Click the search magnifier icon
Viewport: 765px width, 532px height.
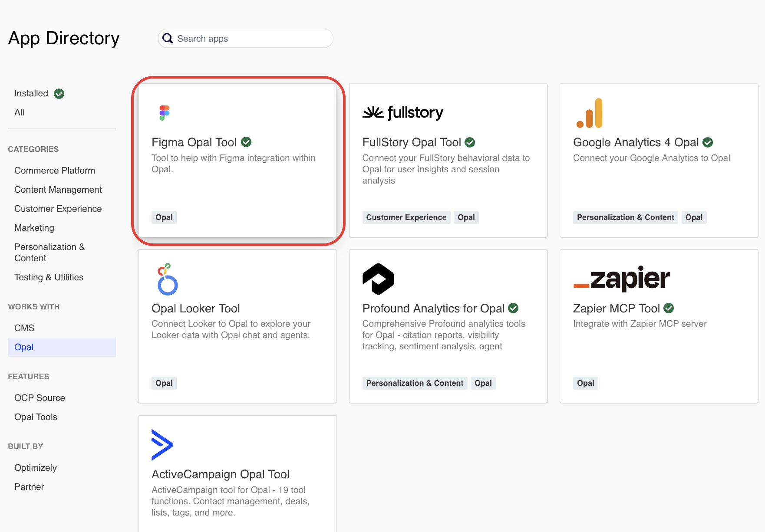(168, 39)
